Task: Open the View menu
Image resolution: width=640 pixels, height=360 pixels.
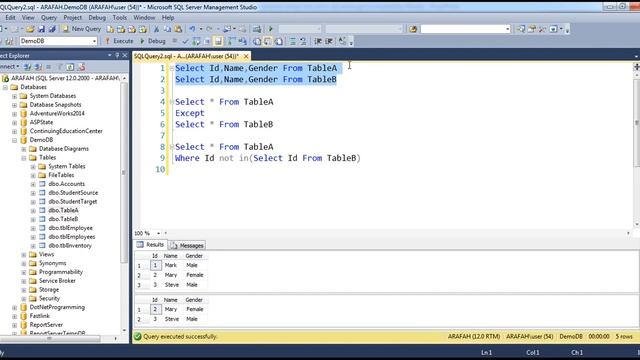Action: pyautogui.click(x=28, y=18)
